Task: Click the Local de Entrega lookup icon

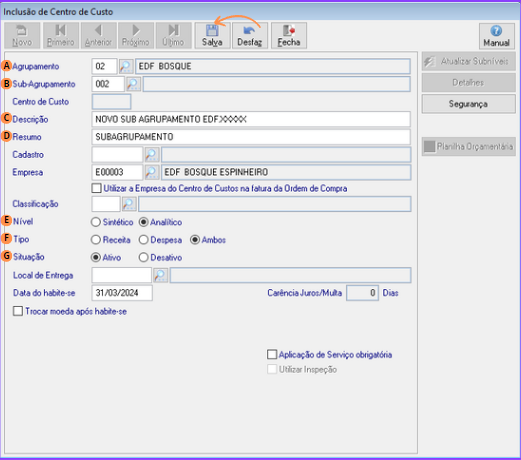Action: click(x=160, y=275)
